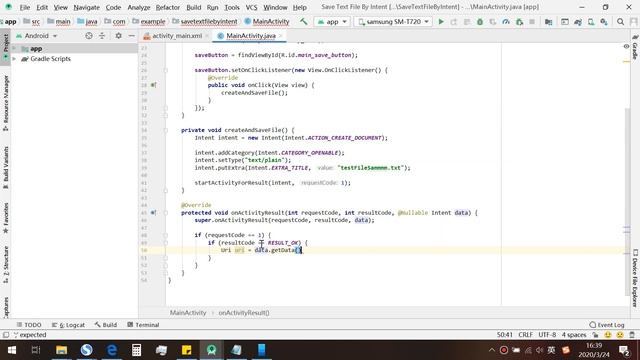Click the override gutter marker beside onClick

pos(153,85)
